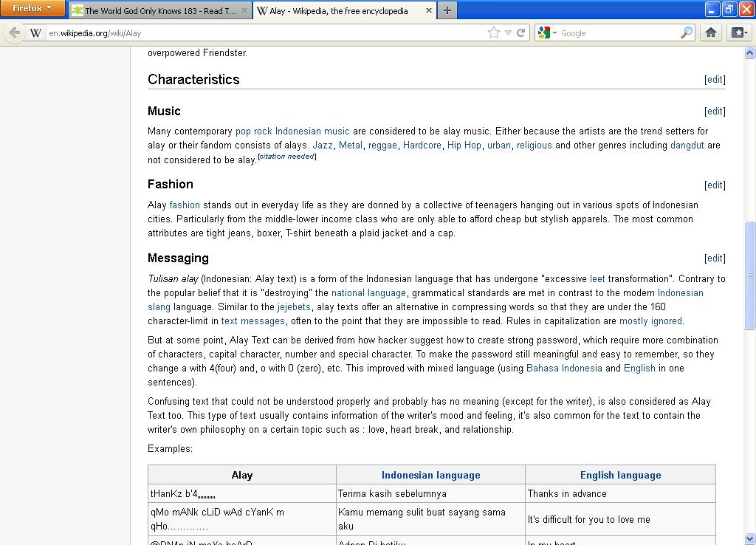
Task: Switch to The World God Only Knows tab
Action: [160, 10]
